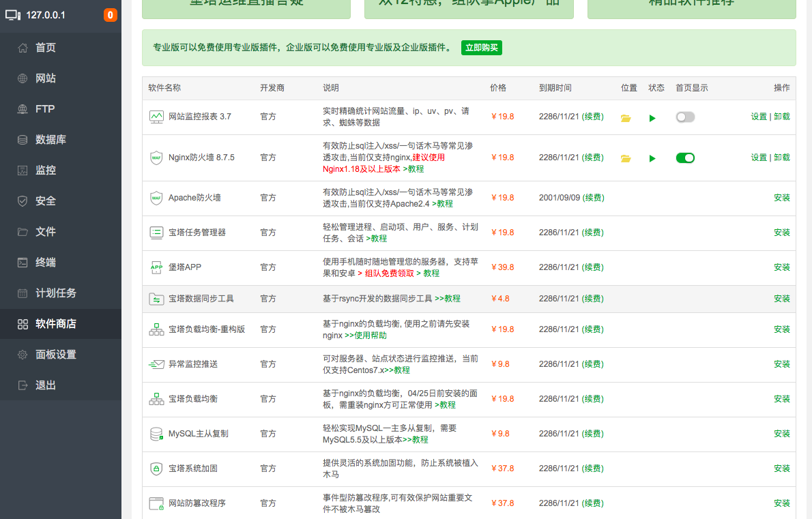Click 安装 for Apache防火墙
This screenshot has width=812, height=519.
click(x=782, y=198)
